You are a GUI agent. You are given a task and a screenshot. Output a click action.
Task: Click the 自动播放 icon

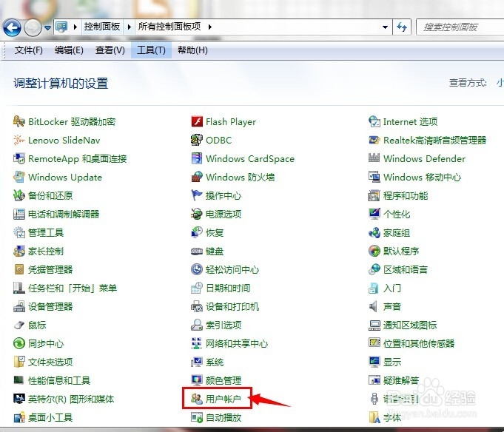[x=197, y=417]
